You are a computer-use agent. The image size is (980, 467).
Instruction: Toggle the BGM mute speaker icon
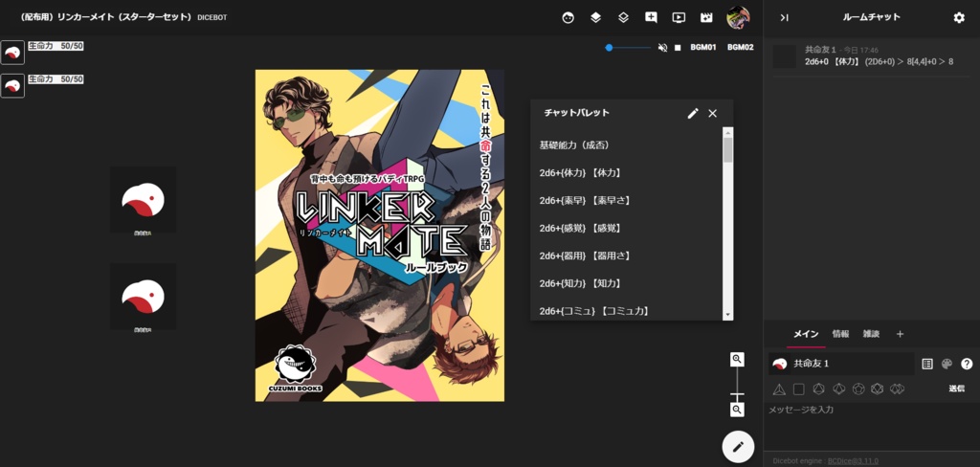tap(662, 48)
